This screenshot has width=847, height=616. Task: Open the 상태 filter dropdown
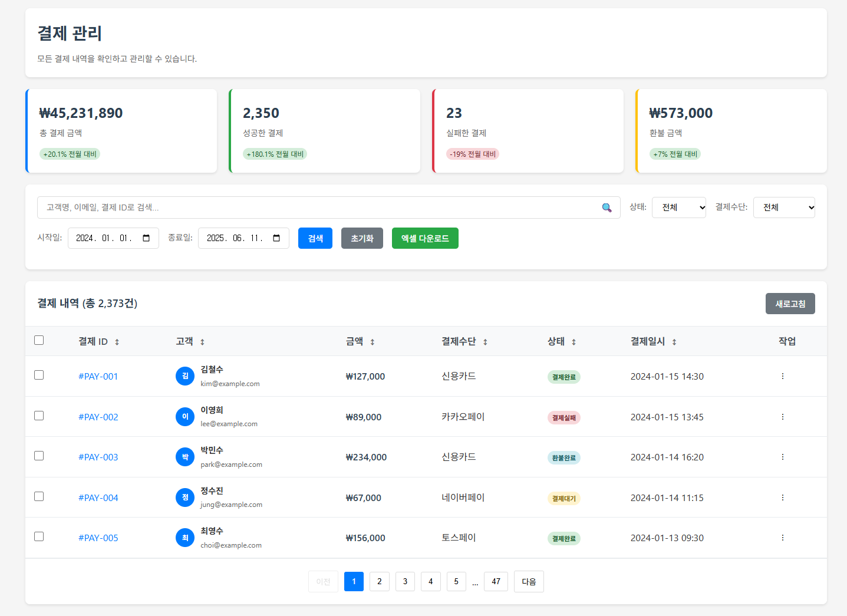679,207
